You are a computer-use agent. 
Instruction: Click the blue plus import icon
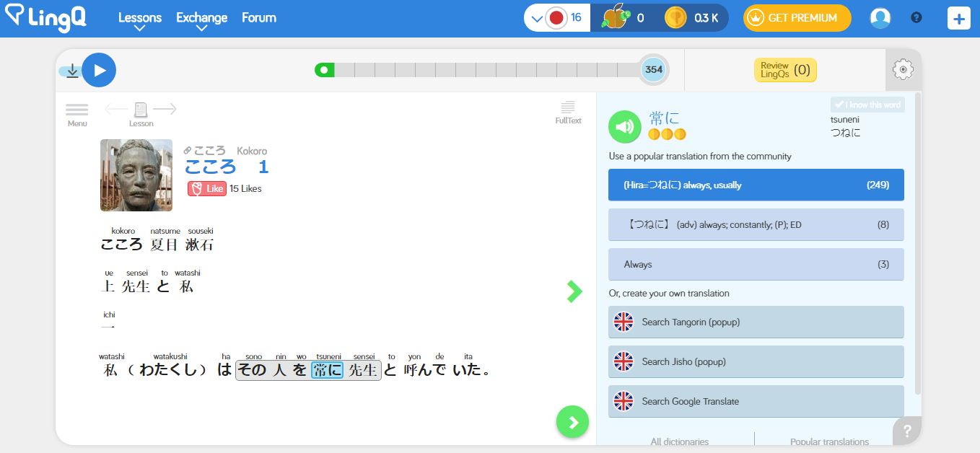point(958,17)
